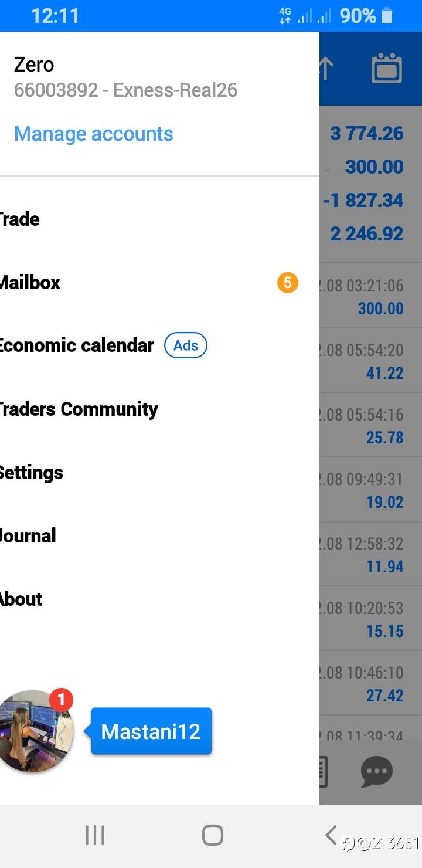422x868 pixels.
Task: Tap the red notification badge on avatar
Action: (x=61, y=699)
